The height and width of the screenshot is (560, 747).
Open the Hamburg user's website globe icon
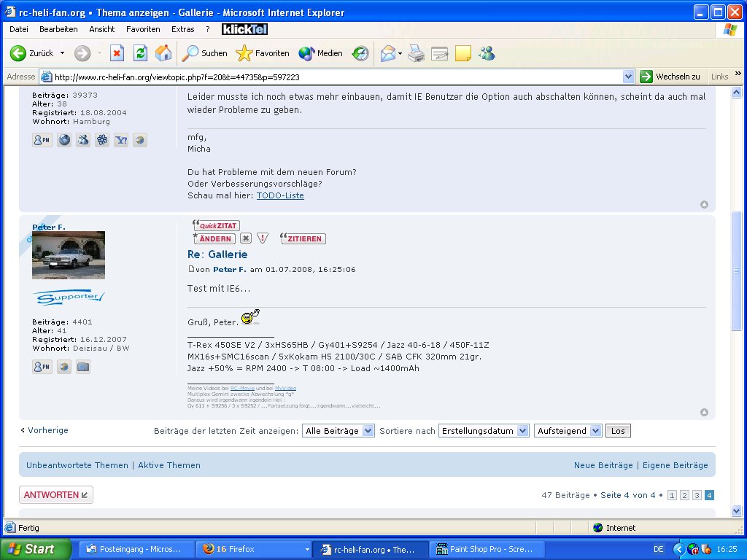(64, 140)
